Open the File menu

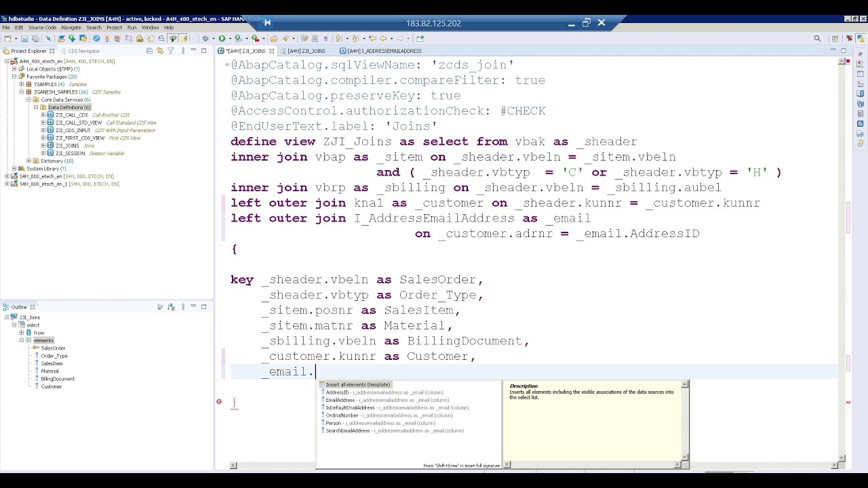pos(5,28)
